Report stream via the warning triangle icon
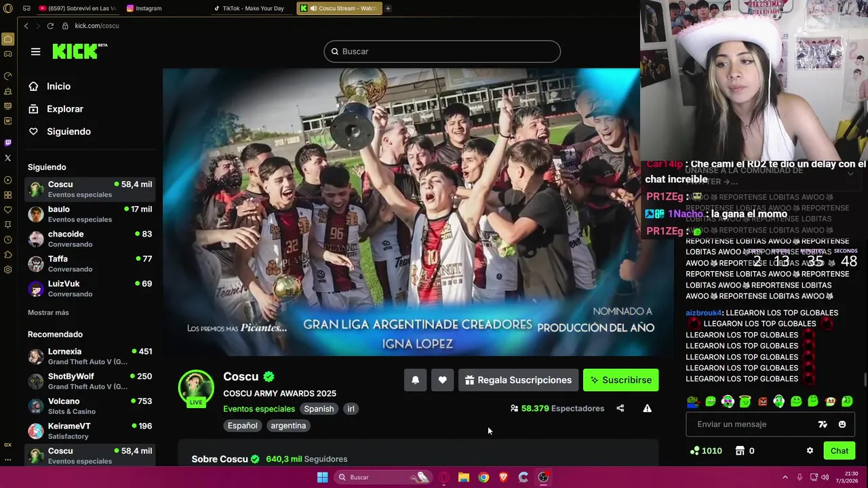This screenshot has height=488, width=868. point(647,408)
